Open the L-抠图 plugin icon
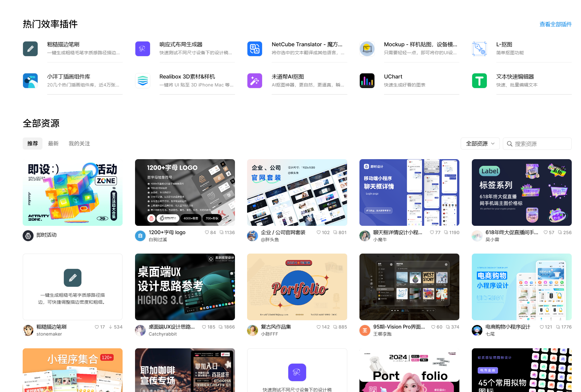581x392 pixels. [479, 49]
